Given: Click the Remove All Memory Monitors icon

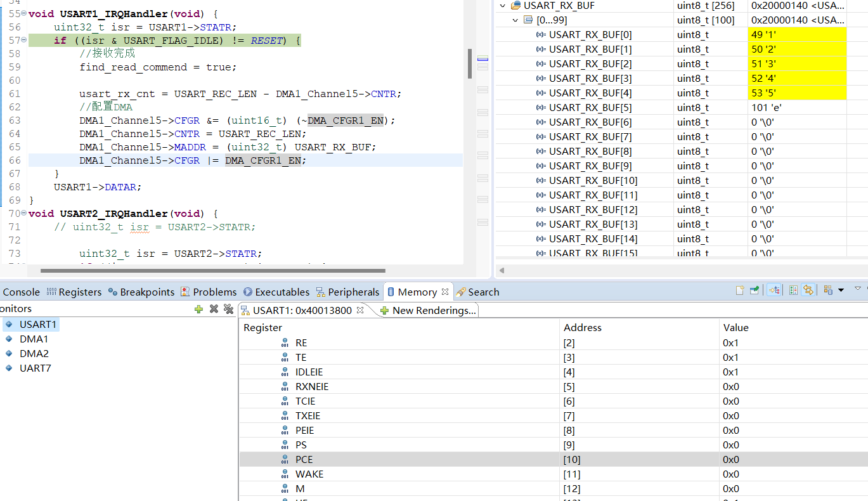Looking at the screenshot, I should coord(228,309).
